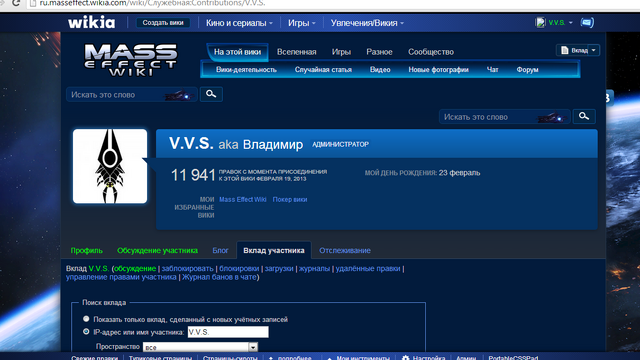Open блокировки link
The height and width of the screenshot is (360, 640).
pos(239,268)
